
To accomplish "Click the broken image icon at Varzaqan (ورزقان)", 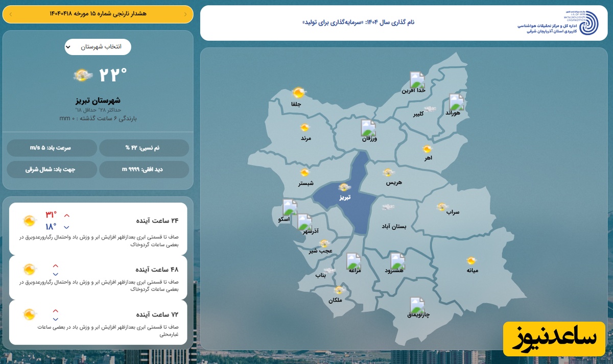I will point(368,128).
